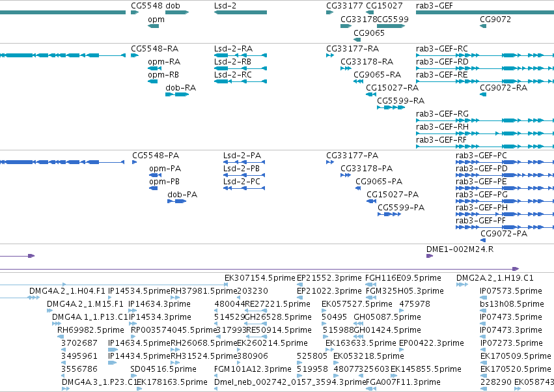This screenshot has height=392, width=554.
Task: Open the CG33177 gene label
Action: point(344,6)
